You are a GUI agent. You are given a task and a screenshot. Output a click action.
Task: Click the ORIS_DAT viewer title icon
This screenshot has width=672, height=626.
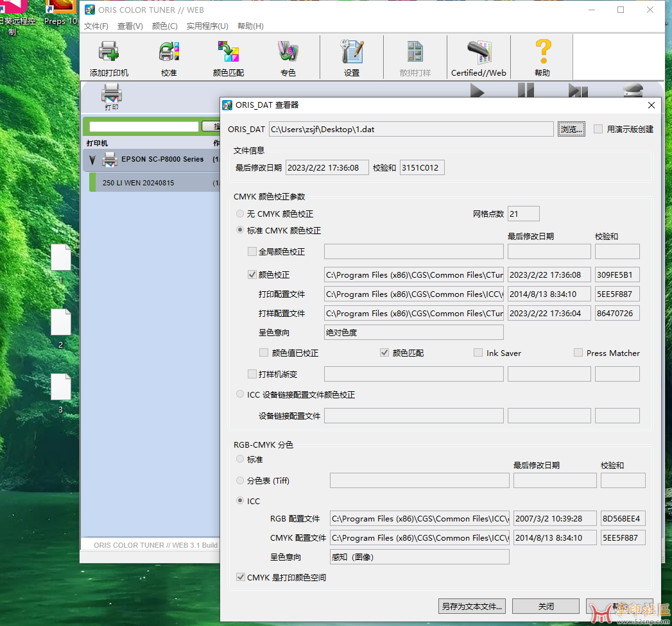pos(227,105)
